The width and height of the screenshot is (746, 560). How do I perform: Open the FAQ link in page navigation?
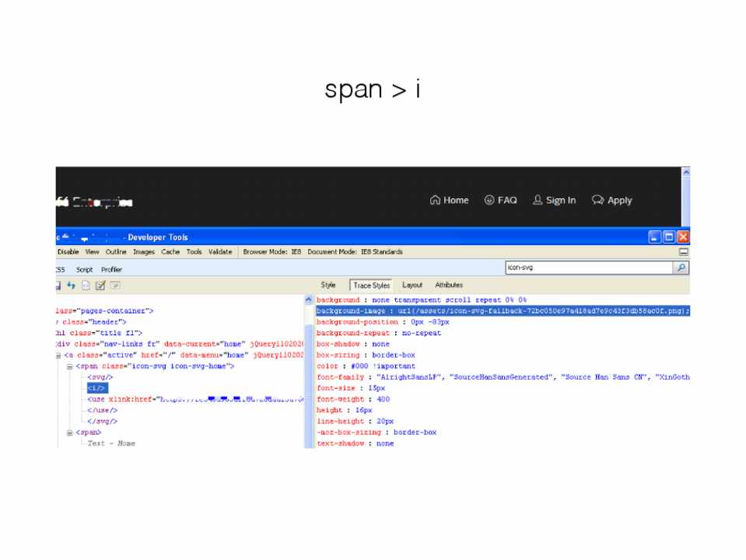(500, 201)
